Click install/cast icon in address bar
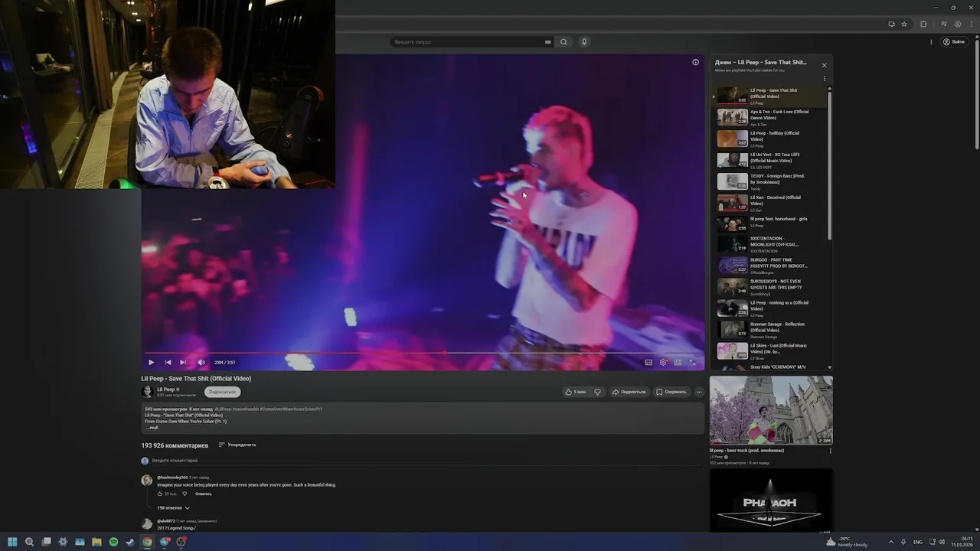This screenshot has width=980, height=551. point(891,24)
